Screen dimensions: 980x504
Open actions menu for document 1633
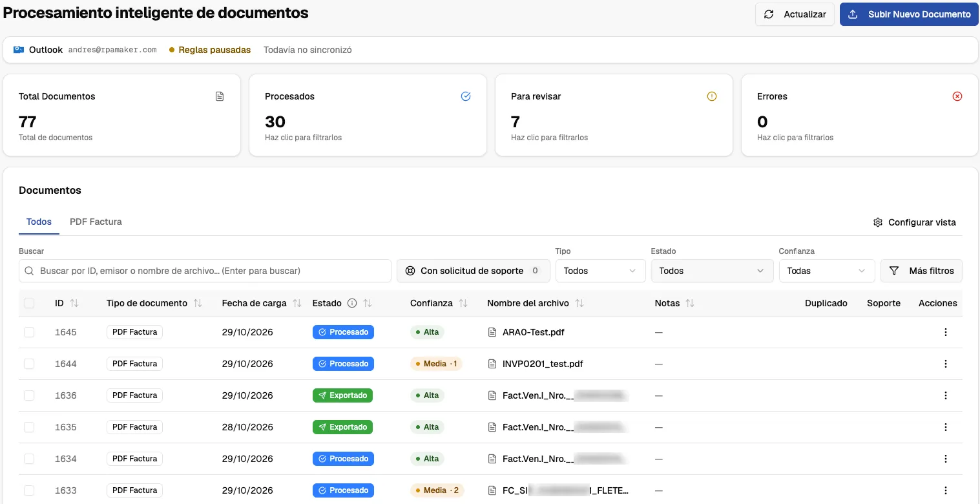click(946, 490)
